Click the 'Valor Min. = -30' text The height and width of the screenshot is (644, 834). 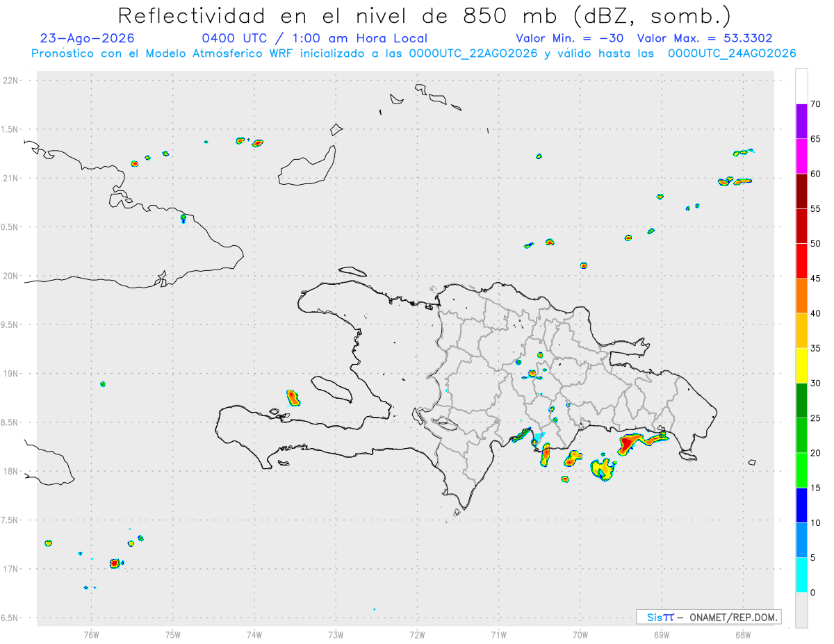(x=569, y=38)
